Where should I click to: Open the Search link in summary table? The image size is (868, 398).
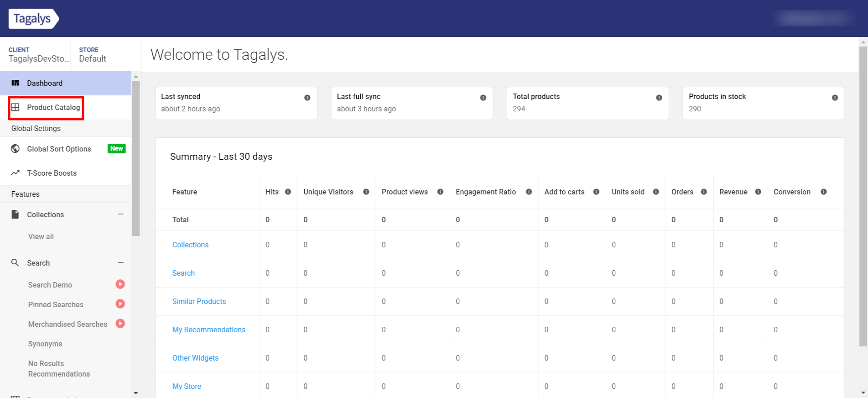[183, 273]
